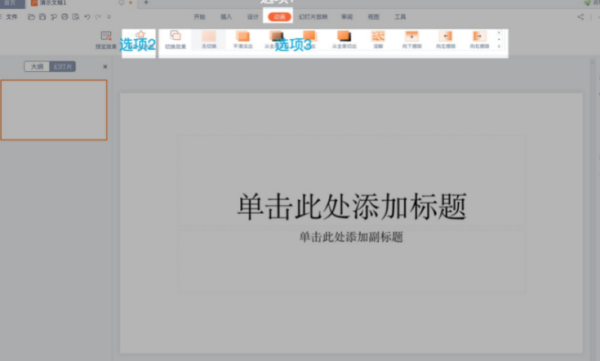Select the 溶解 dissolve transition
Viewport: 600px width, 361px height.
pyautogui.click(x=378, y=40)
